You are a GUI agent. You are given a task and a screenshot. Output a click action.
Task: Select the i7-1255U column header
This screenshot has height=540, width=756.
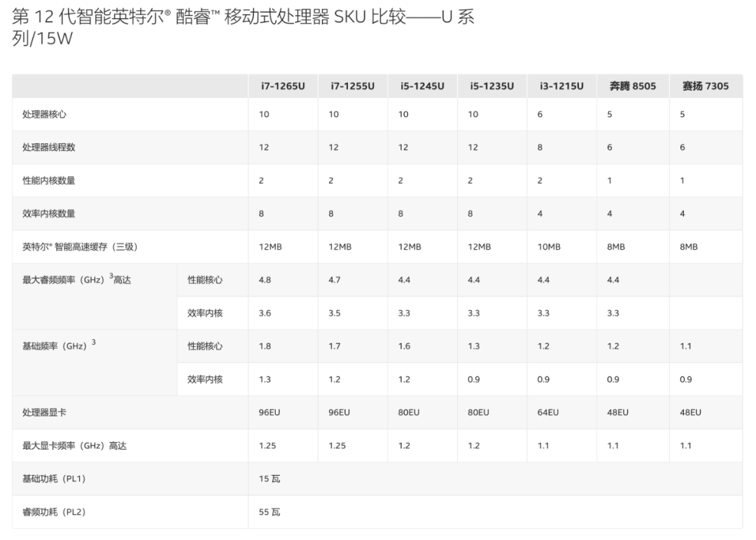[352, 86]
